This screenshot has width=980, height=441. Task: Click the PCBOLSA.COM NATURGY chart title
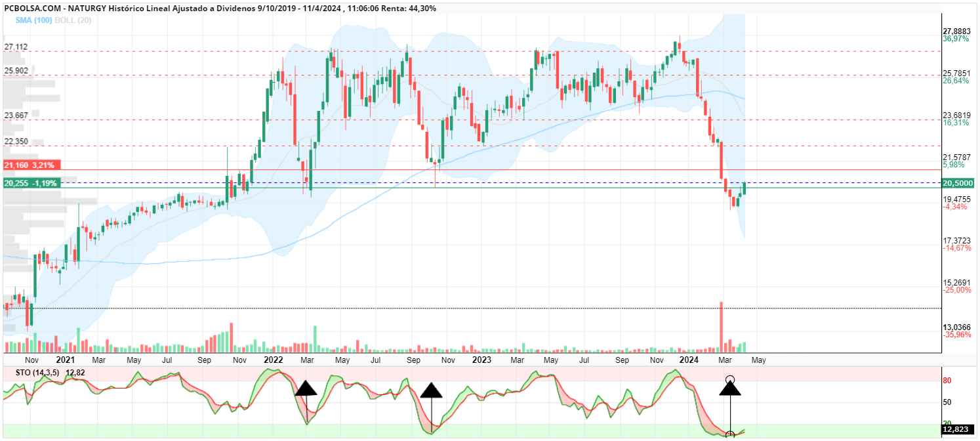pos(220,8)
